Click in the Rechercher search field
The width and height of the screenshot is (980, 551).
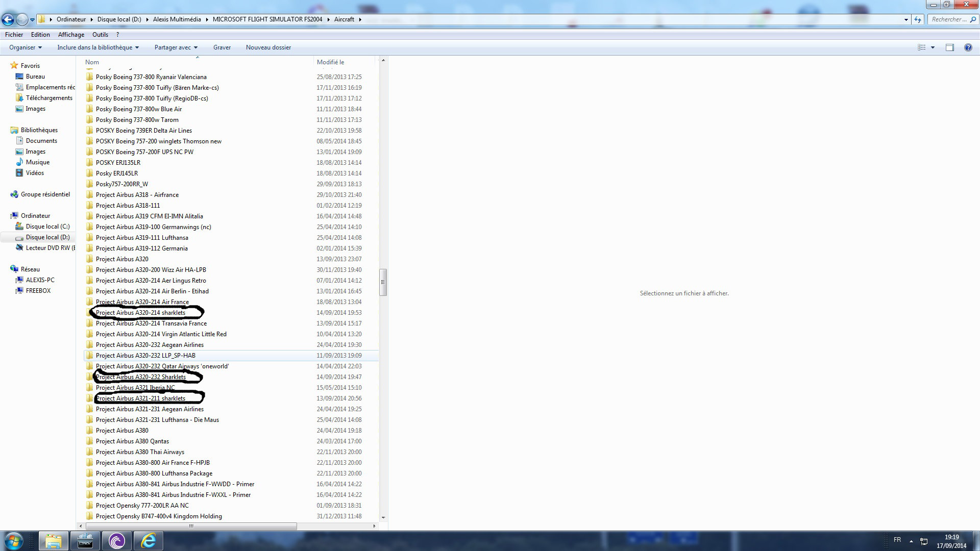(948, 19)
